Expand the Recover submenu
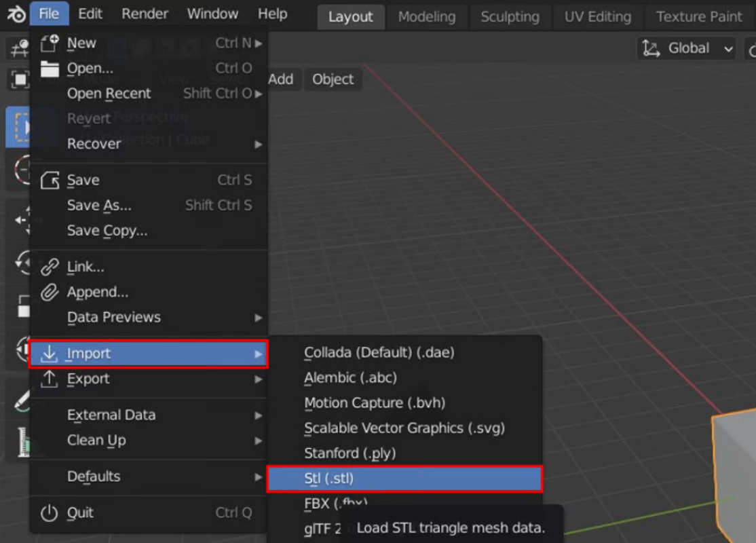 [149, 144]
